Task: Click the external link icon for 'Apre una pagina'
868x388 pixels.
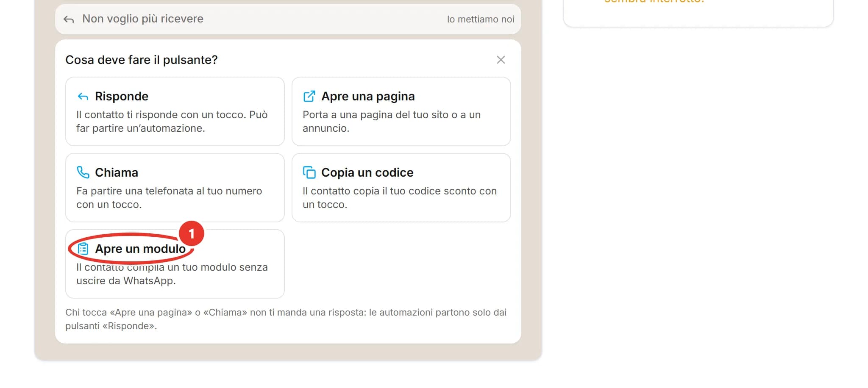Action: click(x=309, y=96)
